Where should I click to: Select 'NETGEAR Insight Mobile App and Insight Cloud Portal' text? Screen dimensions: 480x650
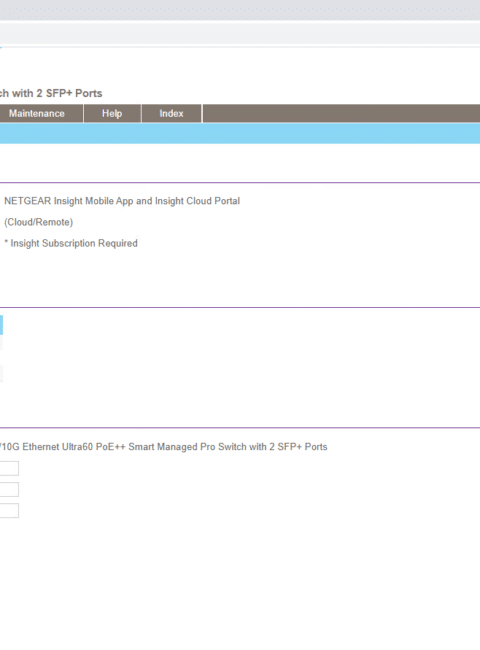click(x=122, y=201)
